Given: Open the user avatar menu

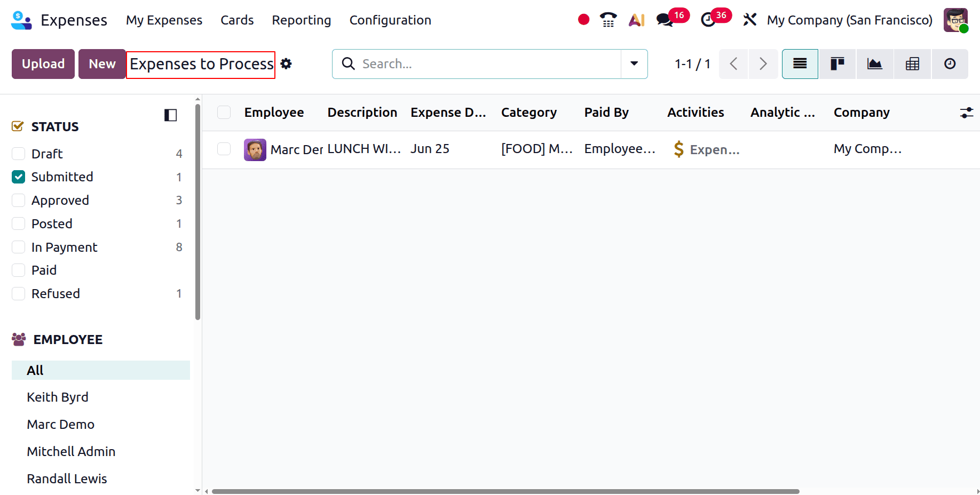Looking at the screenshot, I should click(955, 20).
